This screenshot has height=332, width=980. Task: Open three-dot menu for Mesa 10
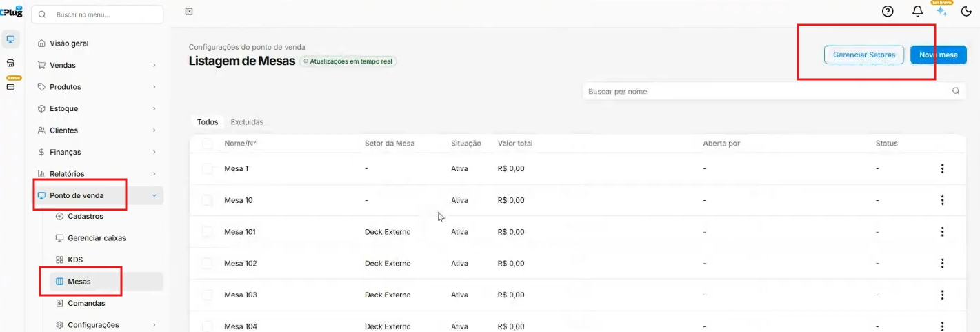942,200
